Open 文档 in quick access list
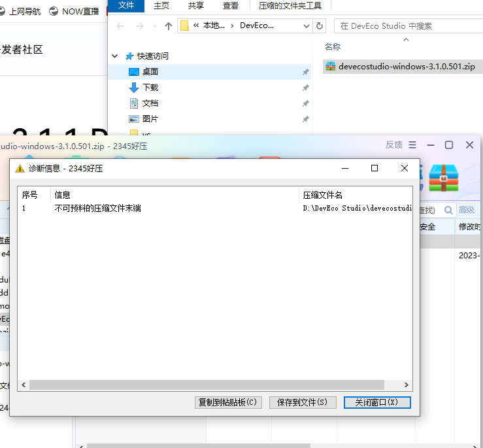The height and width of the screenshot is (448, 483). click(150, 103)
